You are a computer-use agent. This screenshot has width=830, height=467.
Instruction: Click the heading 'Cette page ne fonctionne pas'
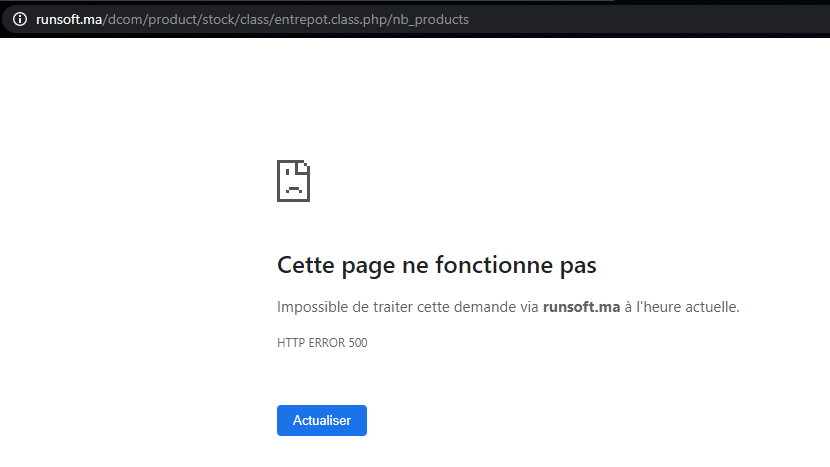pos(436,266)
